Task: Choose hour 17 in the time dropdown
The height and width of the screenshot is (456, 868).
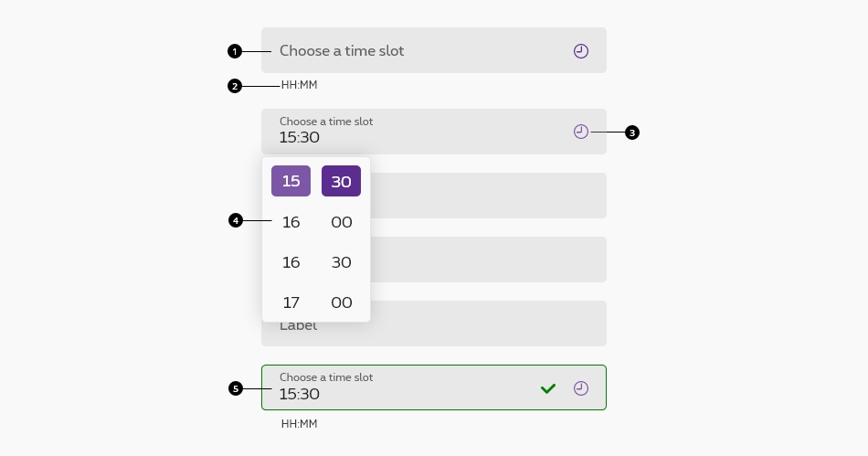Action: coord(291,302)
